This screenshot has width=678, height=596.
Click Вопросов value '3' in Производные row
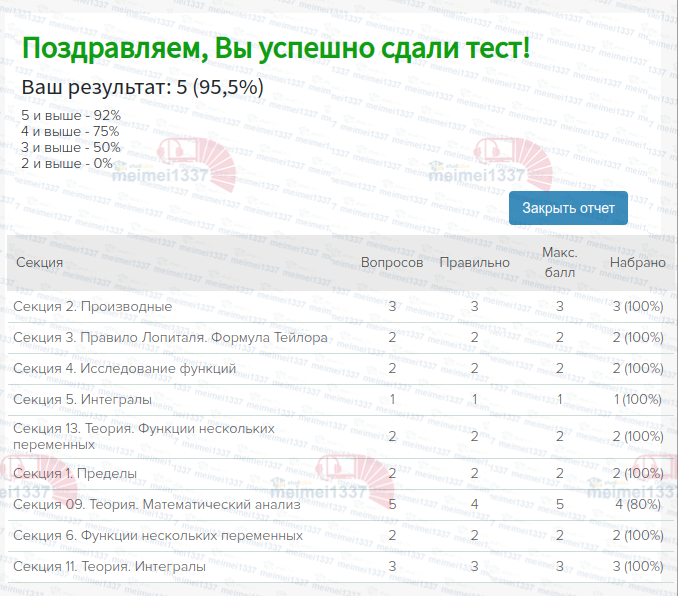tap(392, 307)
